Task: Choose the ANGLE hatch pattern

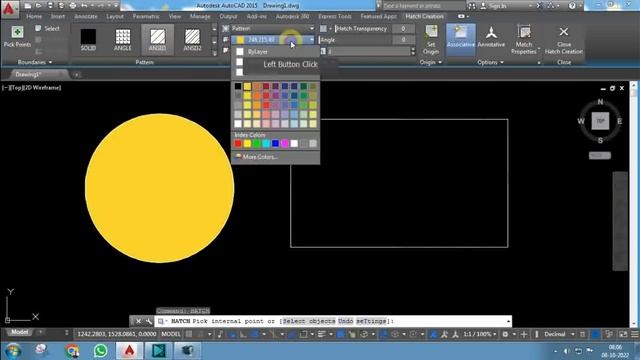Action: pos(123,40)
